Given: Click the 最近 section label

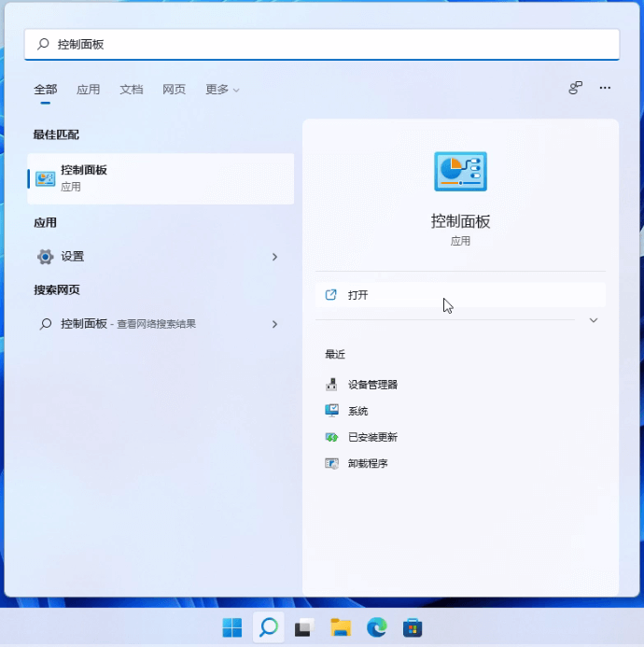Looking at the screenshot, I should point(335,355).
